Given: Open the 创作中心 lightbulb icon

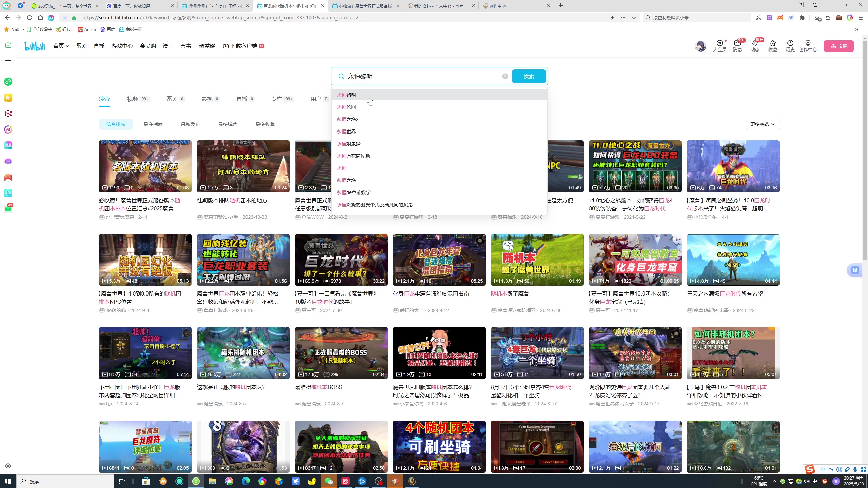Looking at the screenshot, I should (808, 46).
